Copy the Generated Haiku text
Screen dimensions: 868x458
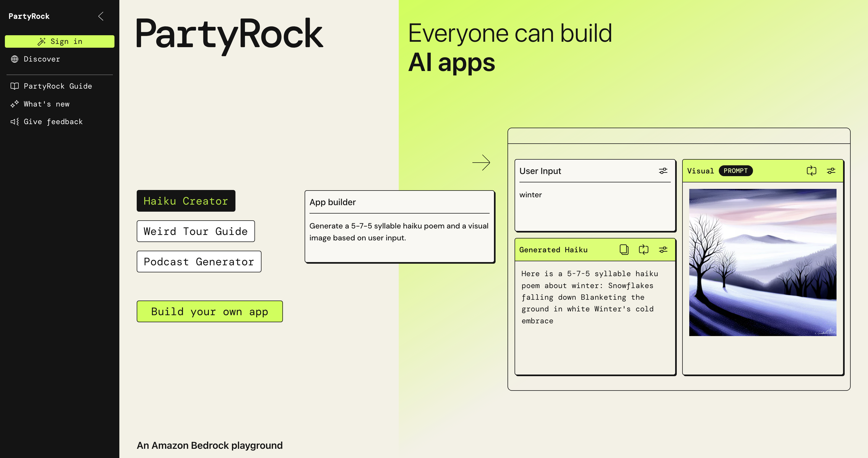624,250
